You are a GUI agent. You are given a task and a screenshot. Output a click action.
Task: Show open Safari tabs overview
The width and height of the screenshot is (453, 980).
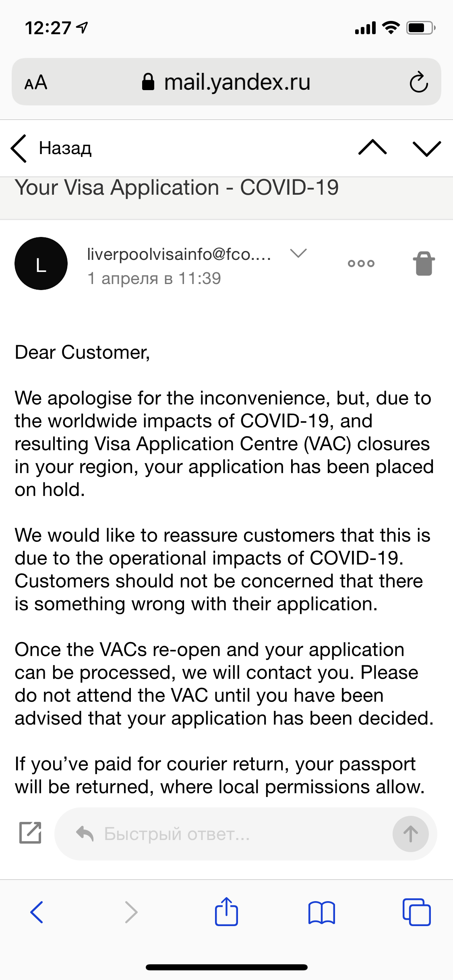(417, 912)
